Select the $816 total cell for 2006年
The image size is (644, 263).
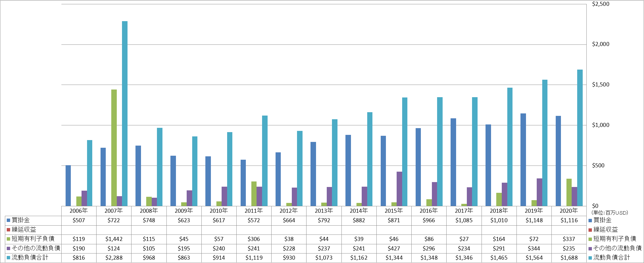[79, 258]
